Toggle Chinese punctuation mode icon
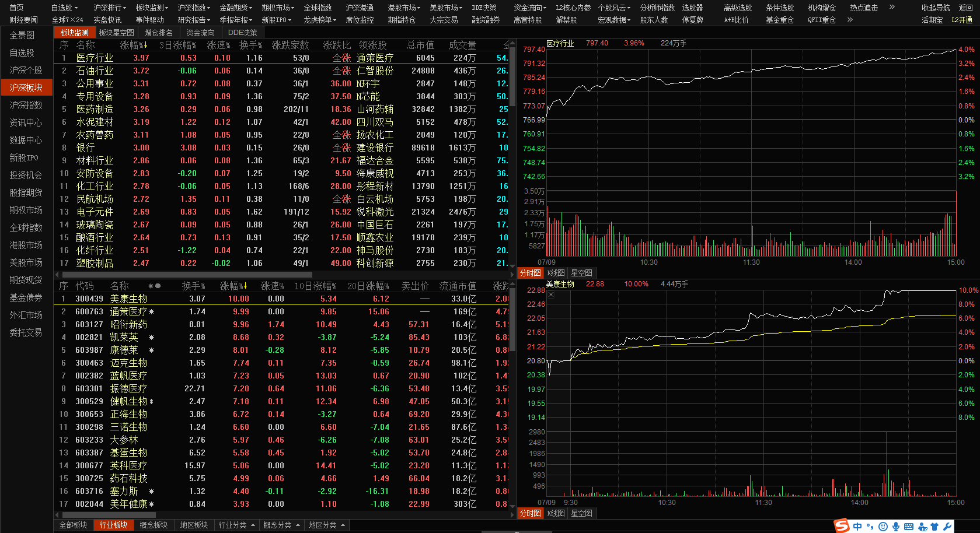The height and width of the screenshot is (533, 980). pos(870,527)
